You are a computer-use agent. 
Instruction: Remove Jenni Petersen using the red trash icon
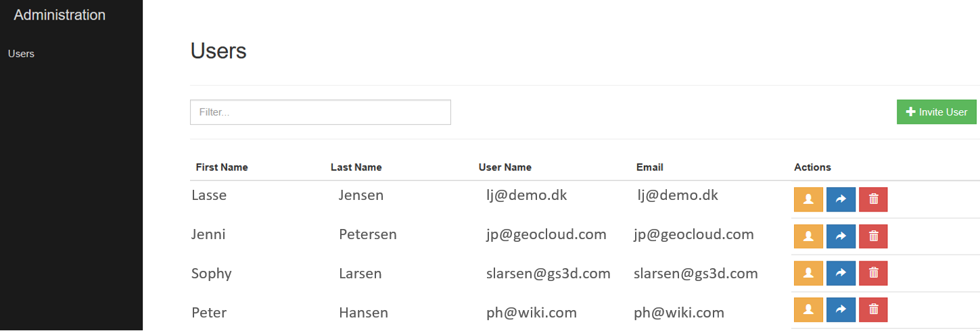873,236
